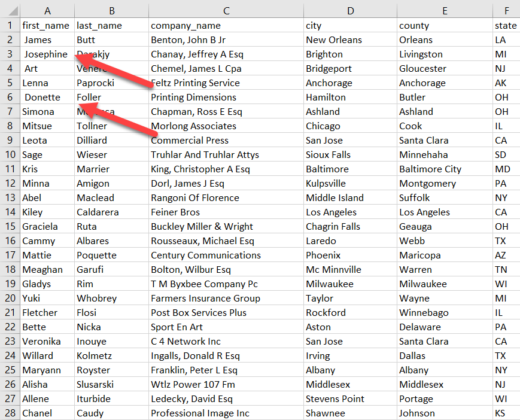The image size is (520, 420).
Task: Select the last name Whobrey cell
Action: 97,299
